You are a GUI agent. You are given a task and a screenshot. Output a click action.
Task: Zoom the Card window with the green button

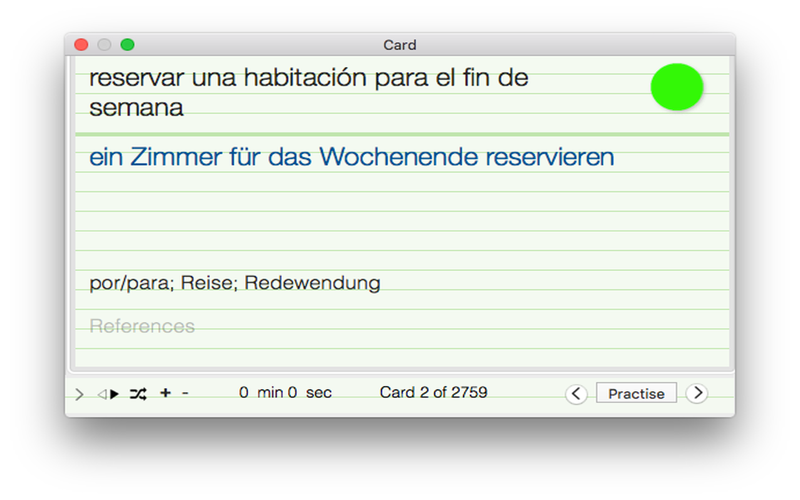(128, 45)
